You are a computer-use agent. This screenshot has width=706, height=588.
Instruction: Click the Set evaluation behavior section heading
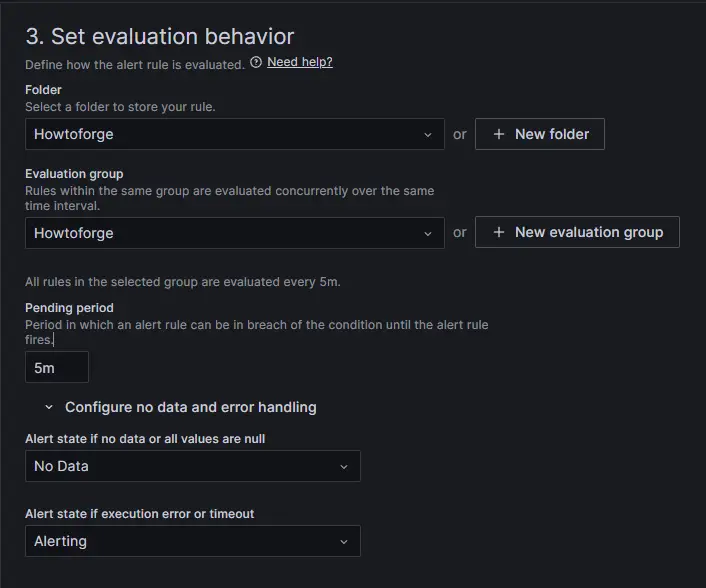point(160,37)
